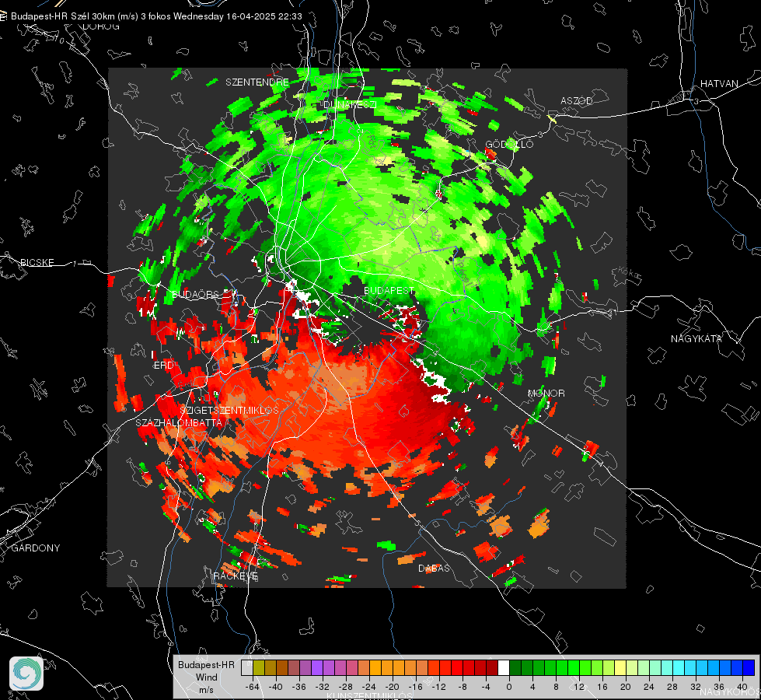Click the SZENTENDRE city label
This screenshot has height=700, width=761.
tap(257, 82)
